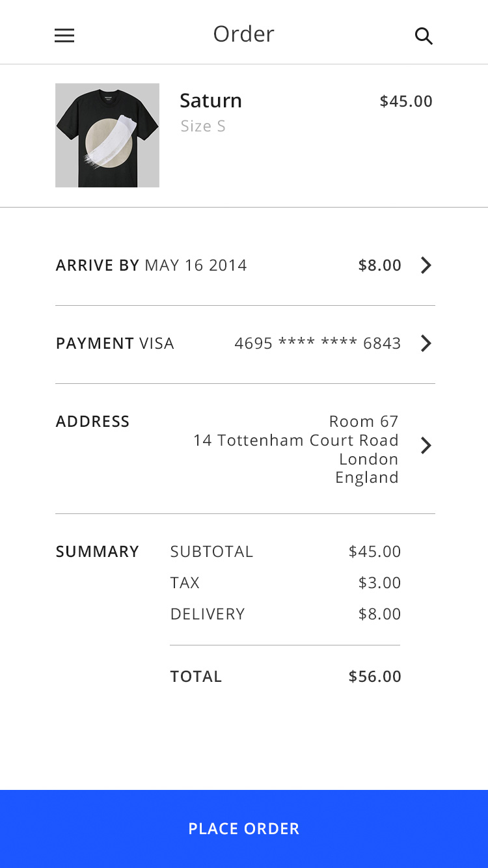Tap the search magnifier icon

[x=424, y=36]
